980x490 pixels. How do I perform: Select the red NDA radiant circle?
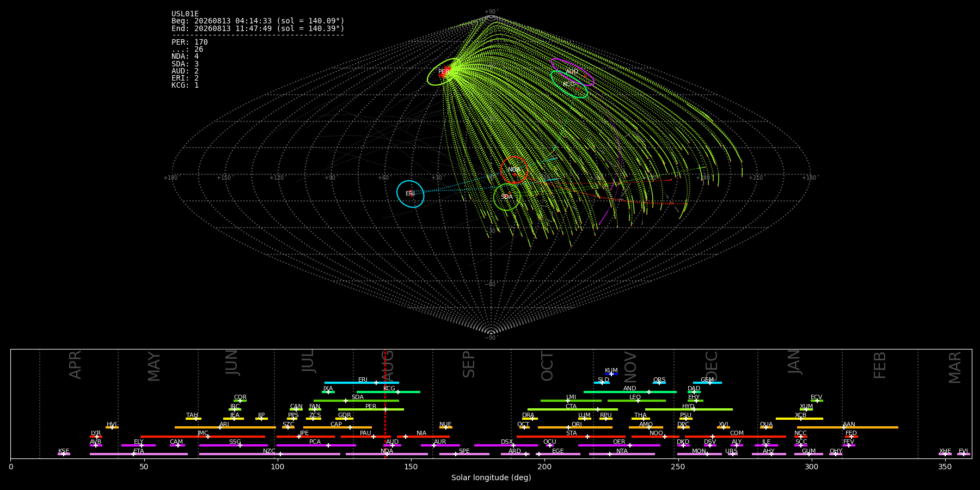tap(514, 170)
